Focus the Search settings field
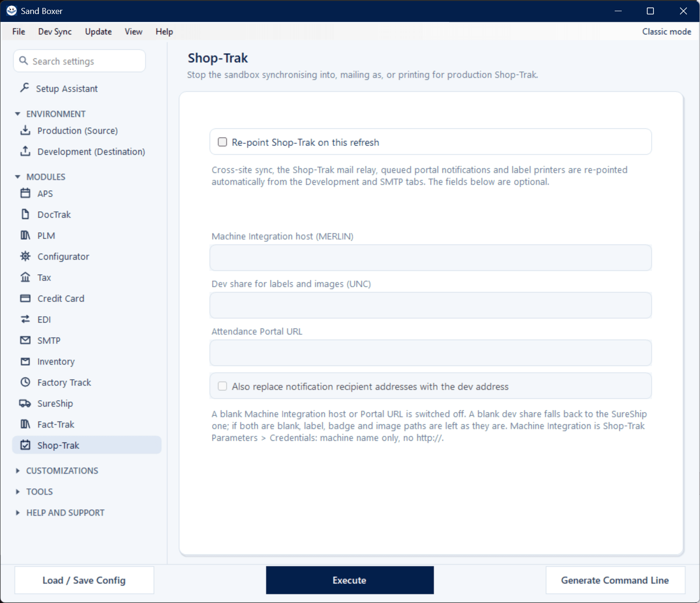This screenshot has width=700, height=603. coord(80,61)
